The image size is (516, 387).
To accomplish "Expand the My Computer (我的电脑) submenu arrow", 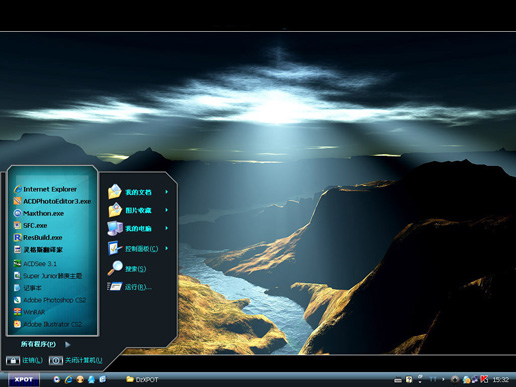I will coord(166,228).
